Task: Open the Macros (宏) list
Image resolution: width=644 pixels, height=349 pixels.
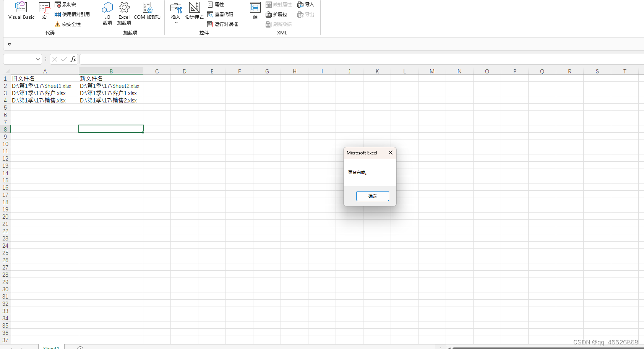Action: click(x=44, y=11)
